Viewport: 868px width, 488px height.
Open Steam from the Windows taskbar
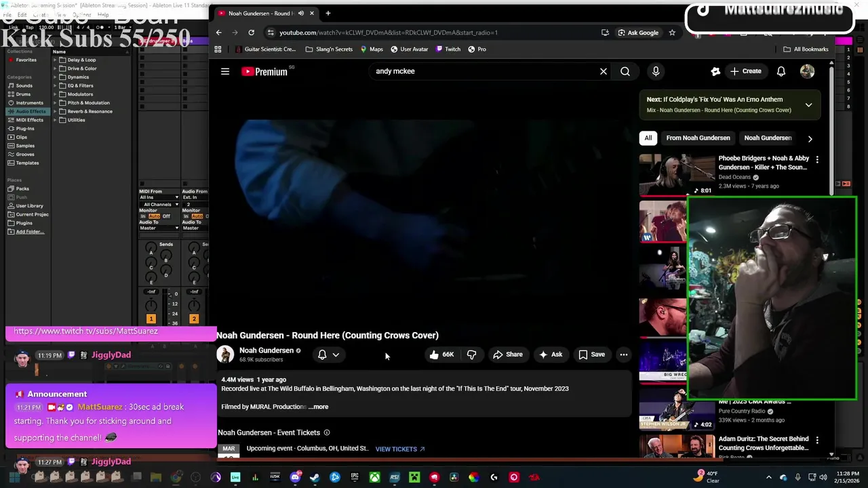pyautogui.click(x=315, y=477)
